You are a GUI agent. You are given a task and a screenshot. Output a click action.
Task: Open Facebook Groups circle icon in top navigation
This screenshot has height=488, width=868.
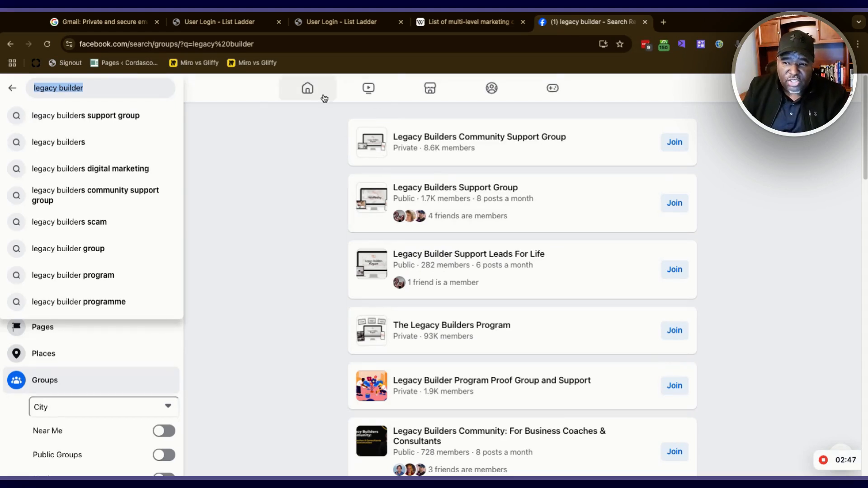[491, 88]
